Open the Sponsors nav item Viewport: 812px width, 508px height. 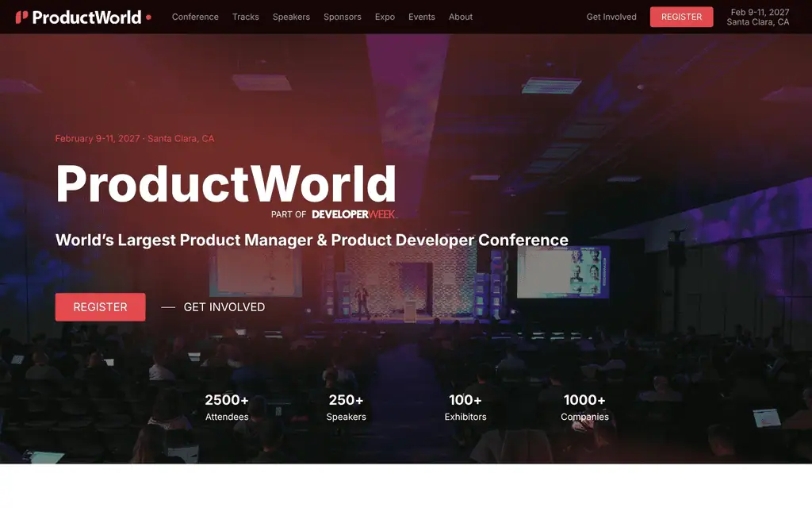[x=343, y=17]
